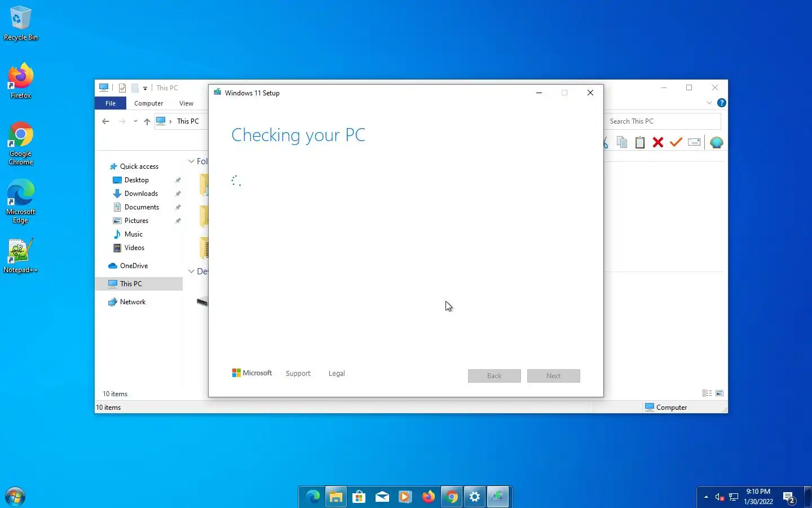Open Chrome from the taskbar

click(452, 497)
